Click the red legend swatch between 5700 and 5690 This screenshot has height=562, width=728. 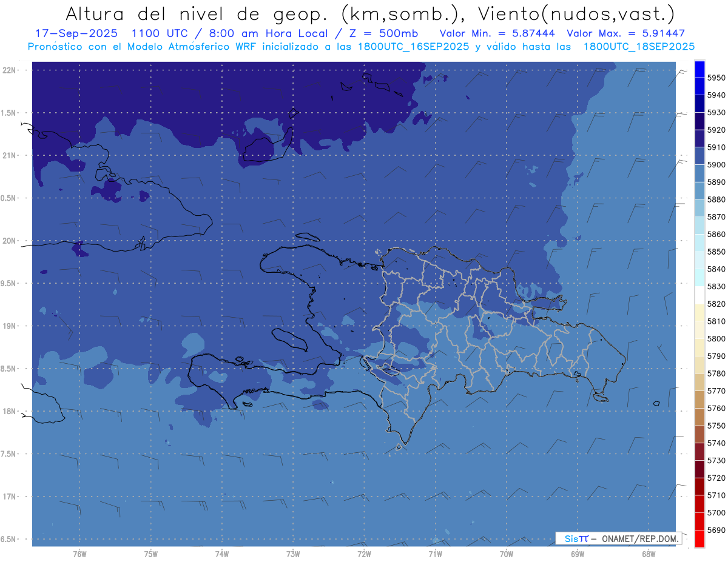tap(699, 521)
